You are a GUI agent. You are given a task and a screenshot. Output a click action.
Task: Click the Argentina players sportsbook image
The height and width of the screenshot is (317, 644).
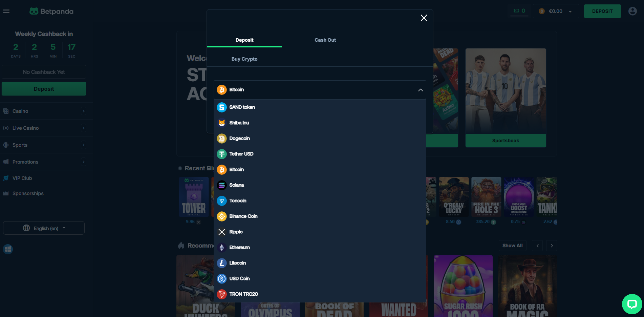pos(506,91)
